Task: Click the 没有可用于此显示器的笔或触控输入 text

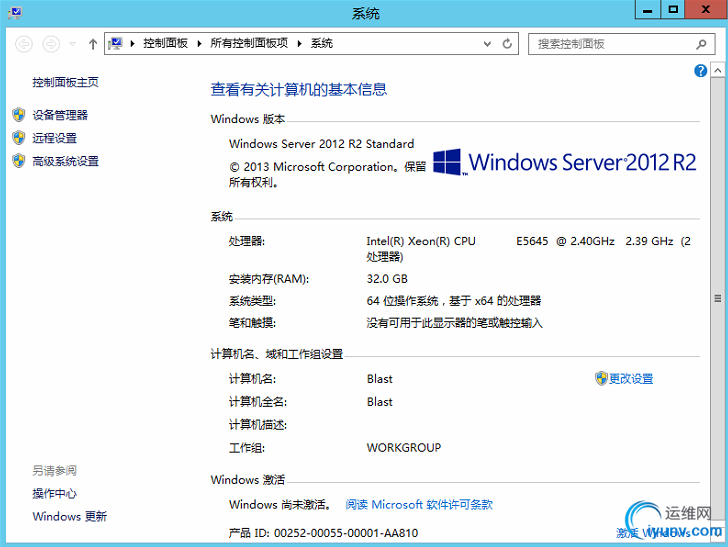Action: click(x=455, y=323)
